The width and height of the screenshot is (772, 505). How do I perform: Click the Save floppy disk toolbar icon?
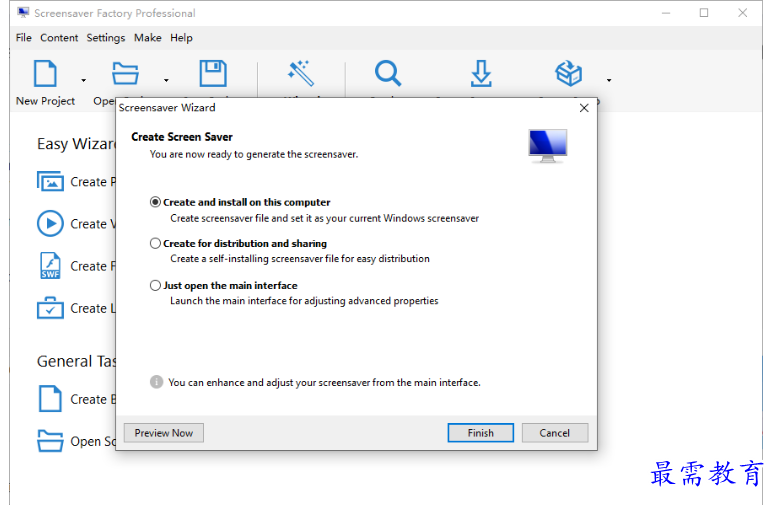(x=213, y=73)
